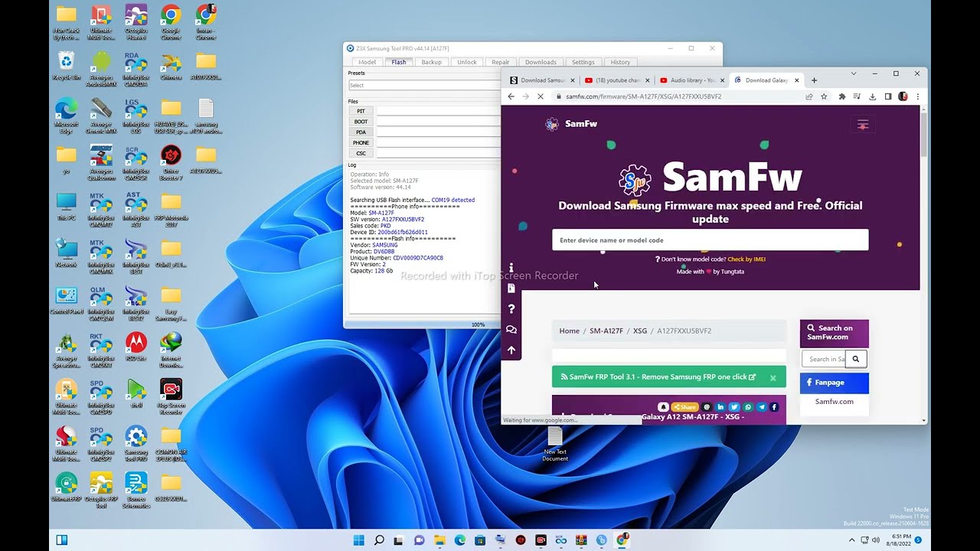Submit search with the magnifier button
This screenshot has height=551, width=980.
point(856,359)
